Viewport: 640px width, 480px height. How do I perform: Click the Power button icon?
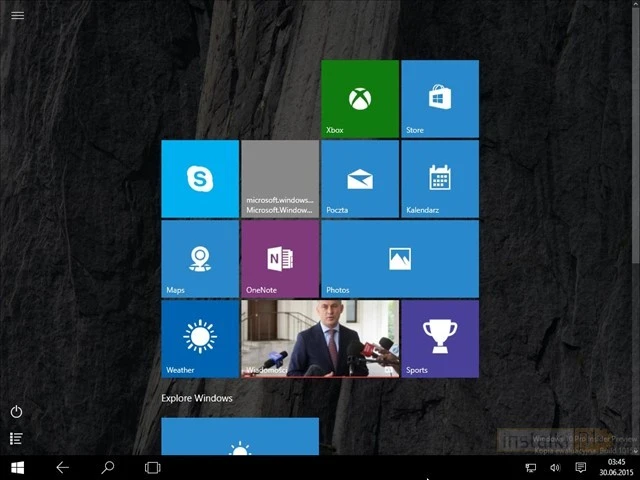16,412
